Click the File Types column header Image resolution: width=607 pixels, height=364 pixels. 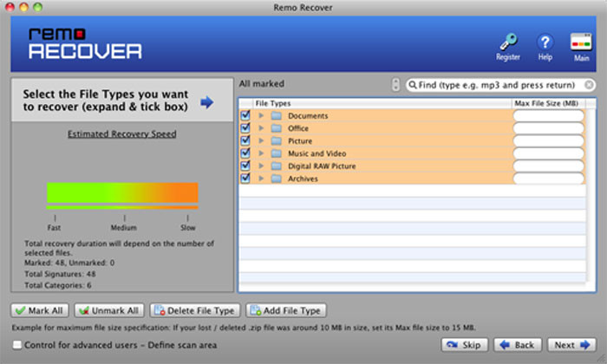coord(382,103)
